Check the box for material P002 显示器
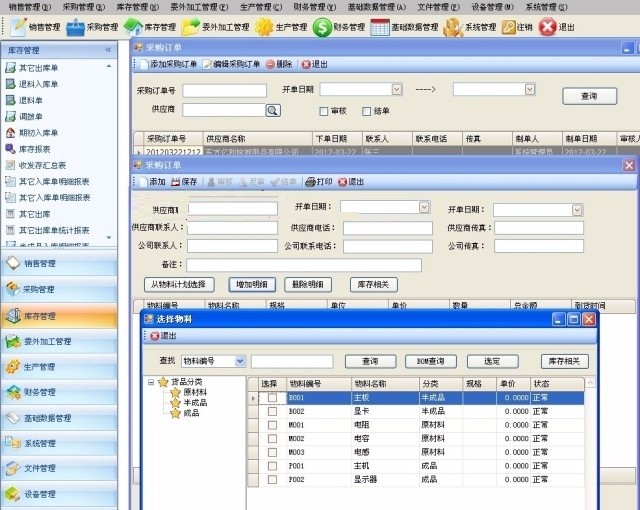The width and height of the screenshot is (640, 510). pyautogui.click(x=272, y=479)
